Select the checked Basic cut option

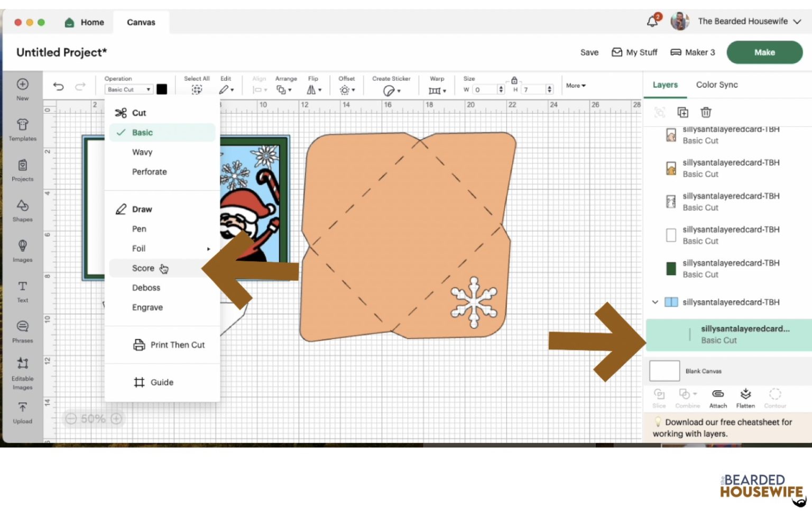tap(142, 133)
